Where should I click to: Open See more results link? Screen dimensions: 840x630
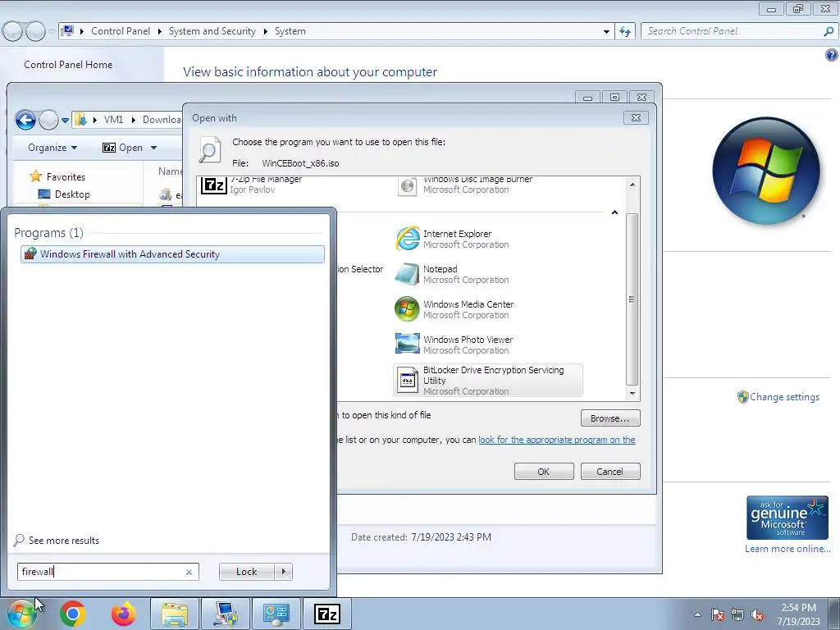(x=64, y=540)
